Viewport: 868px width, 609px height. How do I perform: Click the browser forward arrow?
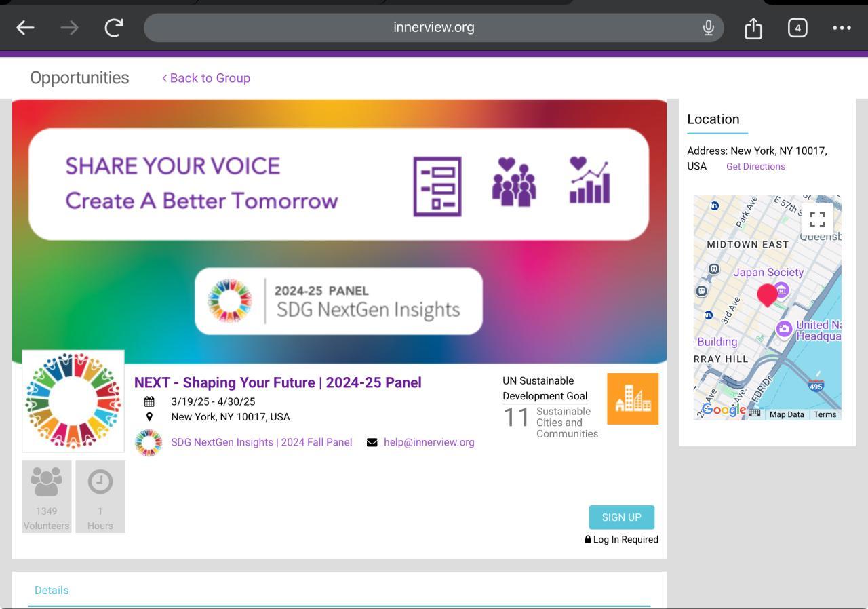coord(69,28)
